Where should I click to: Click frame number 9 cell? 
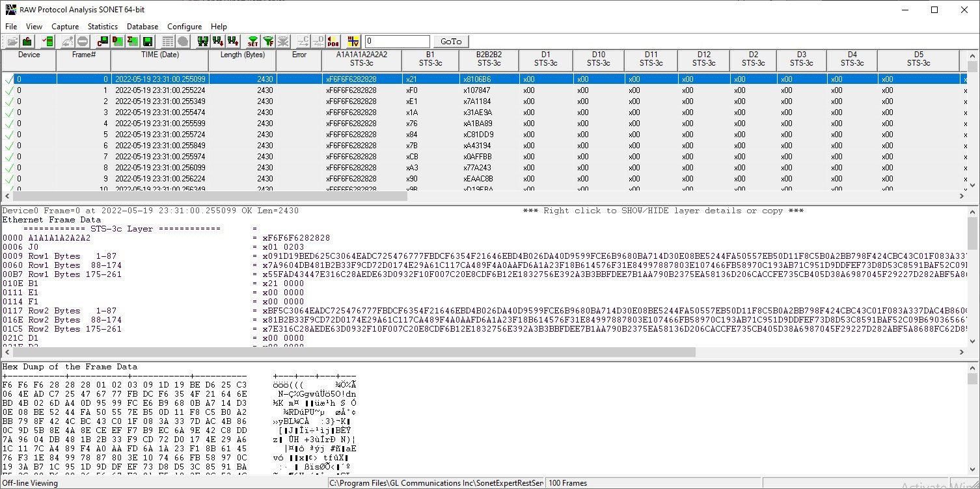[105, 179]
